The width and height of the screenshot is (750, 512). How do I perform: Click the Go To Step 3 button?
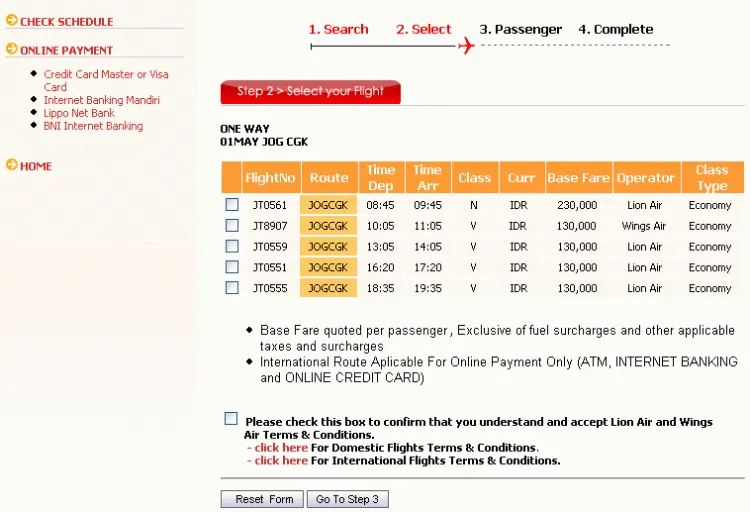tap(347, 499)
